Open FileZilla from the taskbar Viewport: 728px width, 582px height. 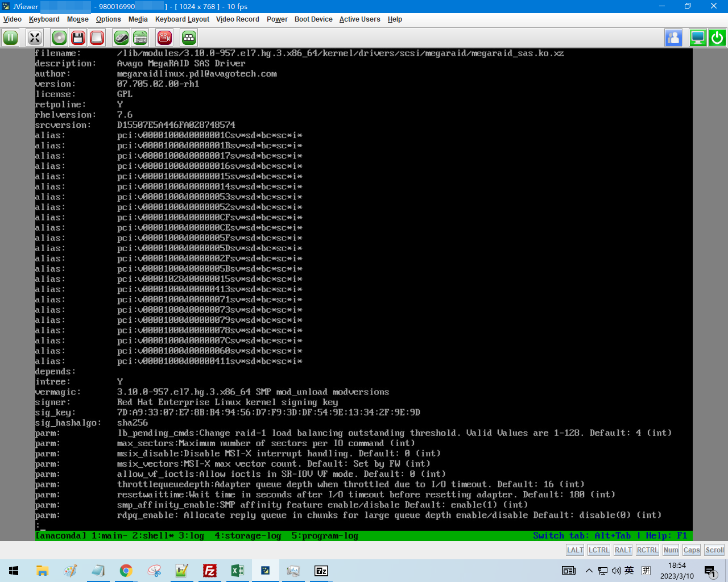[x=210, y=571]
